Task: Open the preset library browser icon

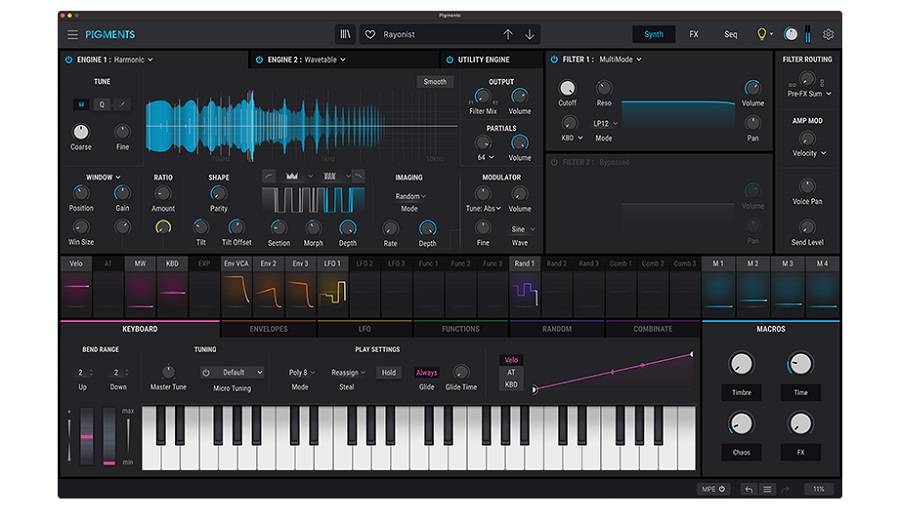Action: tap(345, 35)
